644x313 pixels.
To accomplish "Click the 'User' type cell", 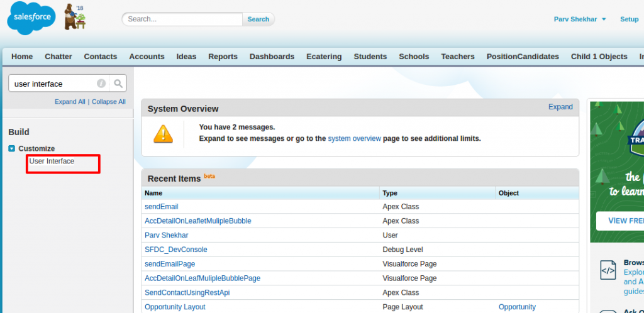I will pyautogui.click(x=390, y=236).
